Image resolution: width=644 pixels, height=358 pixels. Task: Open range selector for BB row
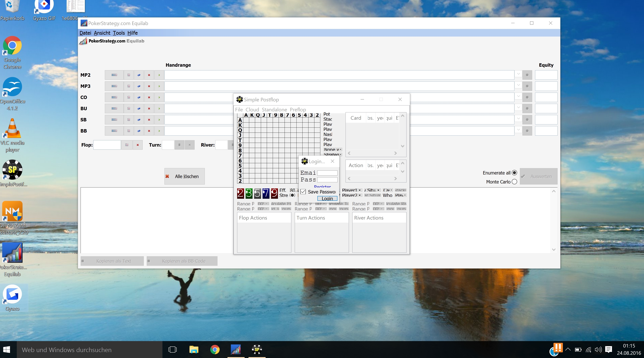[x=114, y=131]
